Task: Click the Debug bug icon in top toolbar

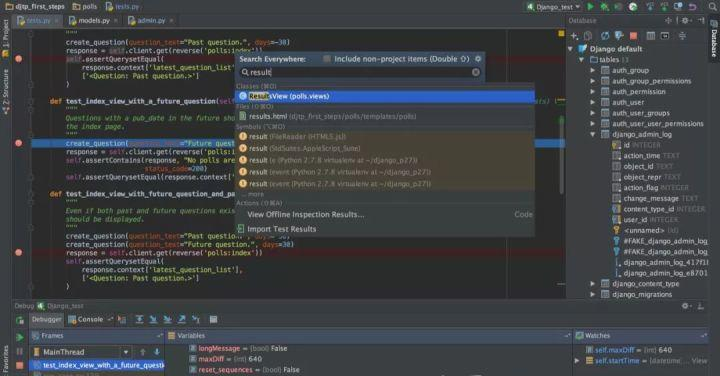Action: [605, 6]
